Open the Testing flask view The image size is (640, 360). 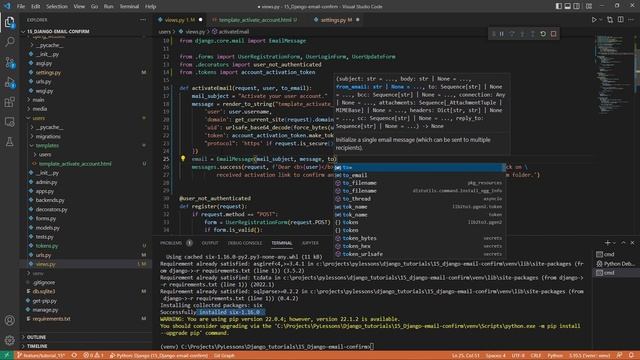coord(9,142)
